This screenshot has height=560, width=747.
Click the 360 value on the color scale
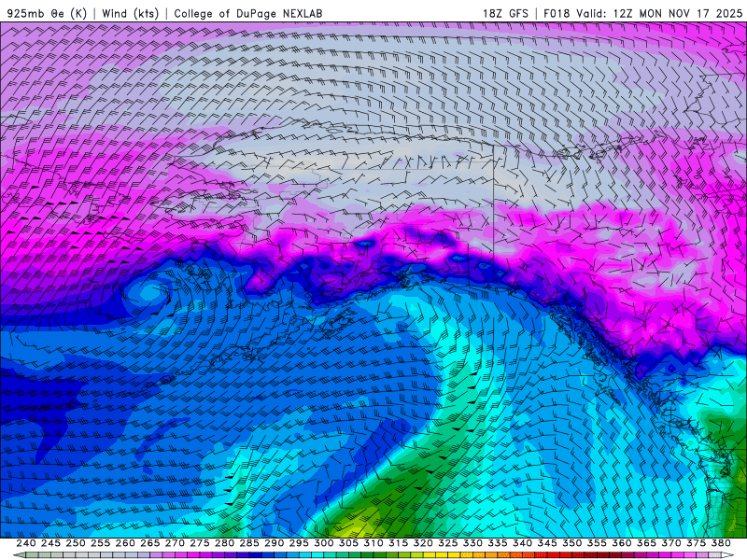(621, 543)
